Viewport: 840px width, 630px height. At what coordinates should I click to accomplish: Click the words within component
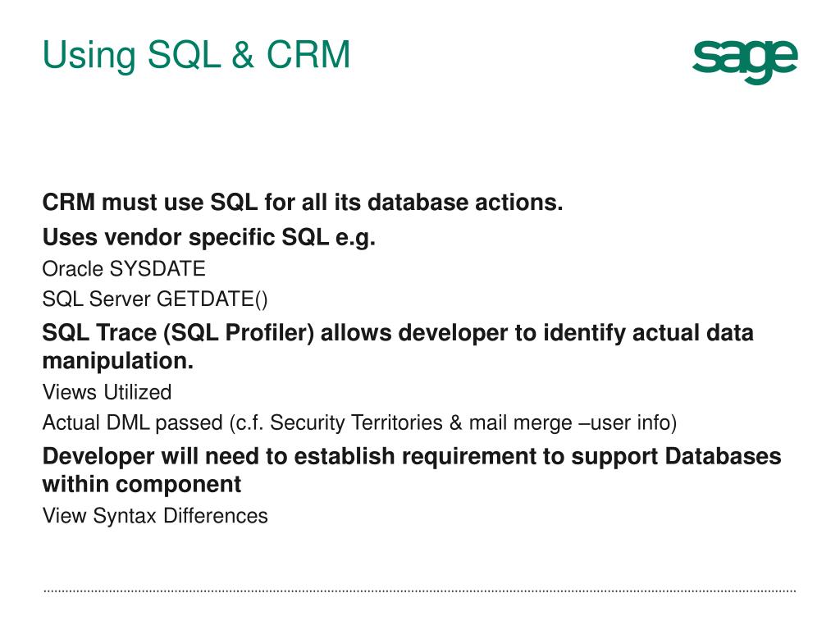click(x=142, y=484)
